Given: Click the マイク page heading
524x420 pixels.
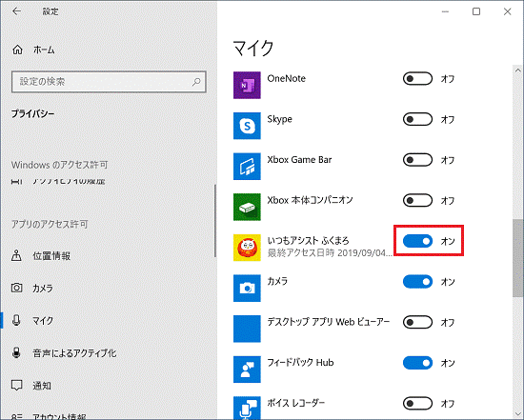Looking at the screenshot, I should click(253, 49).
